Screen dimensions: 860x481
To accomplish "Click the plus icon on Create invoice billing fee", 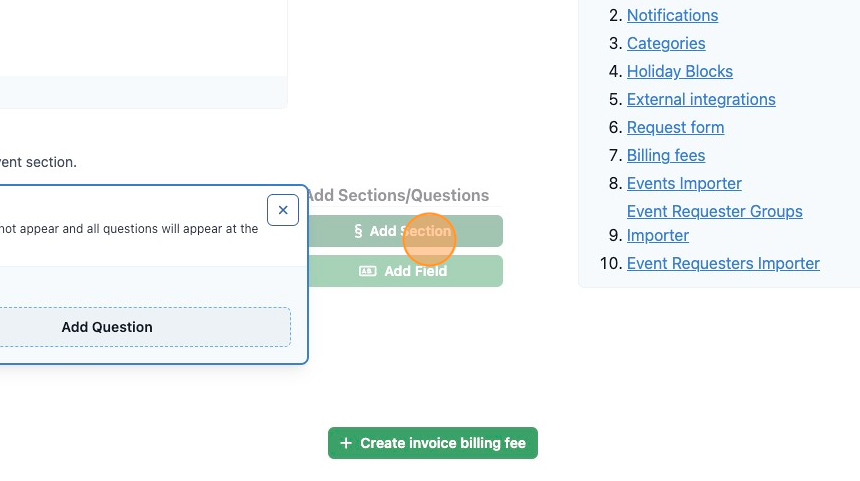I will [346, 443].
